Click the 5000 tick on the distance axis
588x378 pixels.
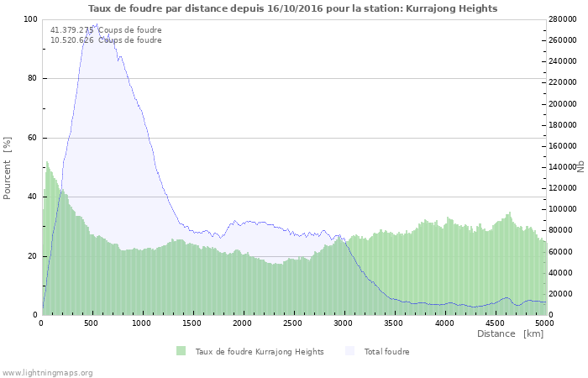[544, 323]
